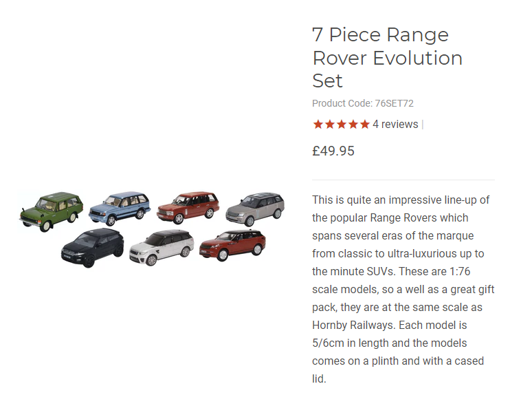The width and height of the screenshot is (532, 395).
Task: Click the red Velar with black roof
Action: coord(232,244)
